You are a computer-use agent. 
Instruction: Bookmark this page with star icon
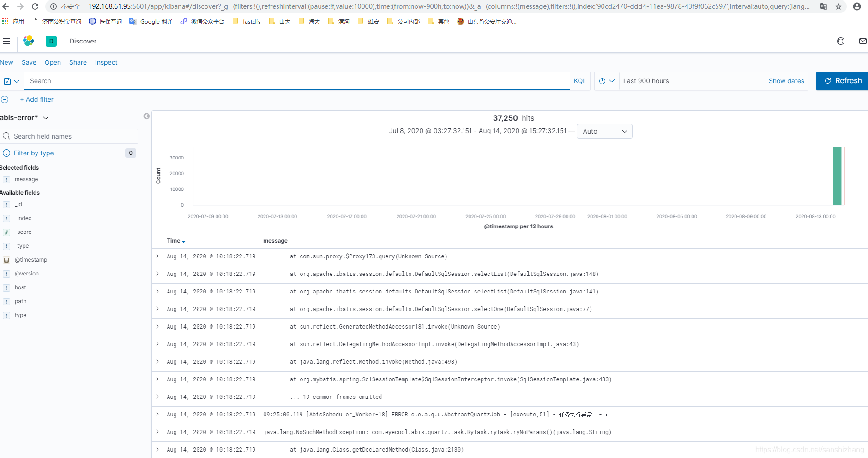(x=838, y=6)
